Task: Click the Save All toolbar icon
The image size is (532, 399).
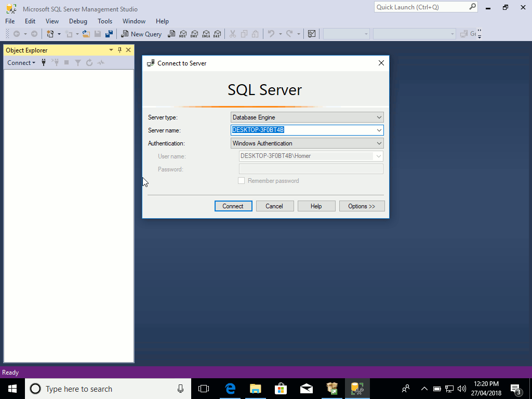Action: click(109, 34)
